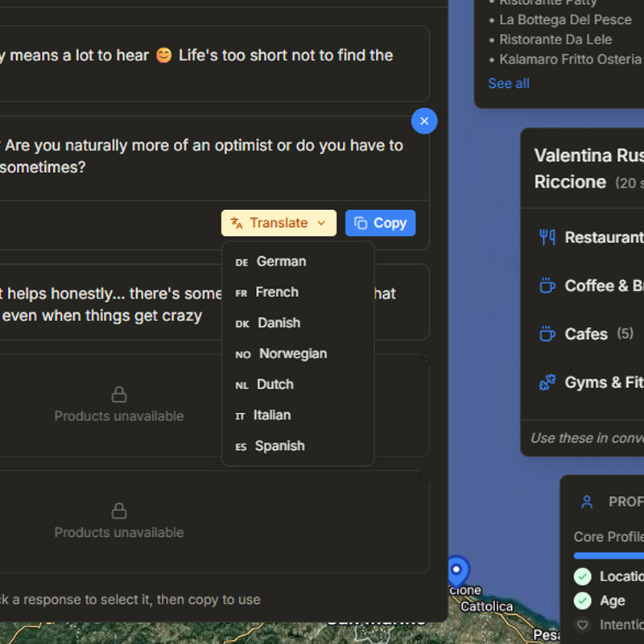Select Dutch translation option
644x644 pixels.
point(275,385)
